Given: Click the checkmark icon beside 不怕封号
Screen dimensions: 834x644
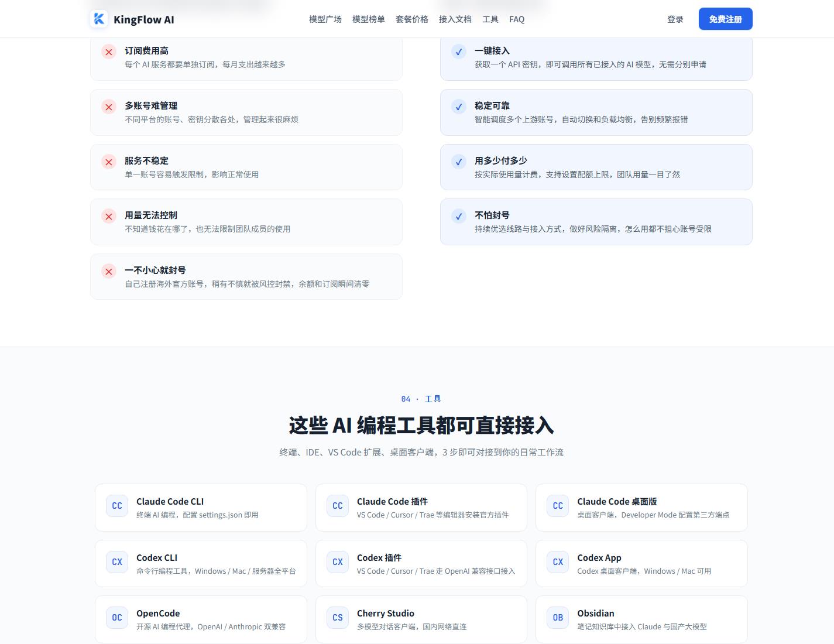Looking at the screenshot, I should 459,217.
